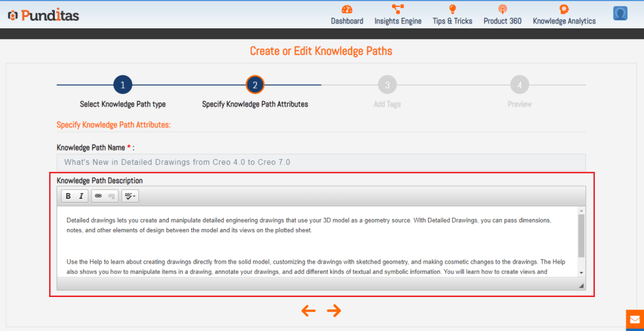The image size is (644, 331).
Task: Click the Punditas logo
Action: click(x=43, y=15)
